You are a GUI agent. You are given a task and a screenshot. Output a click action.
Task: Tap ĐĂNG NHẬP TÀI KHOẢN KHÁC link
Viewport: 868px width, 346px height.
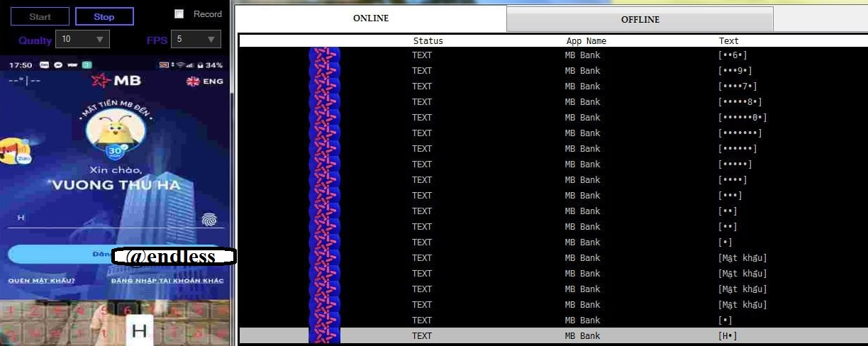[167, 281]
